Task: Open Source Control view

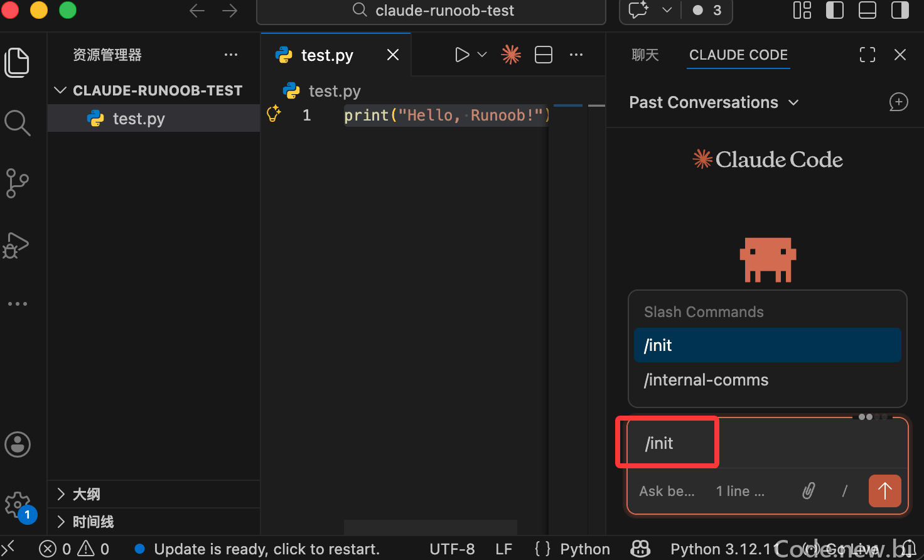Action: tap(17, 183)
